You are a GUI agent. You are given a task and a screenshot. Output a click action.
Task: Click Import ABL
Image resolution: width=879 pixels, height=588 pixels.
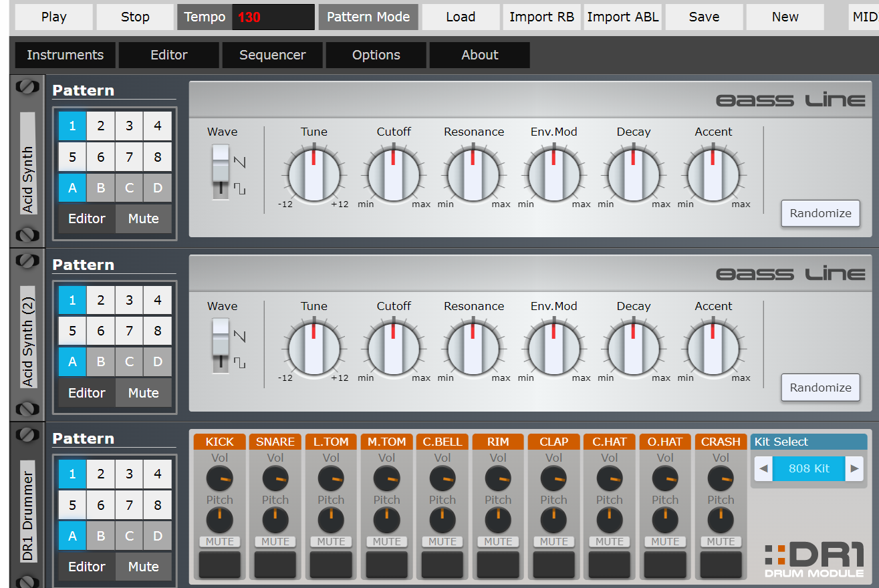pos(623,17)
